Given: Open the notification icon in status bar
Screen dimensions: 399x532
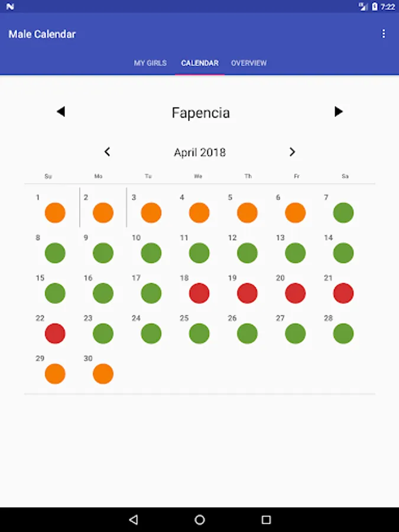Looking at the screenshot, I should click(x=10, y=7).
